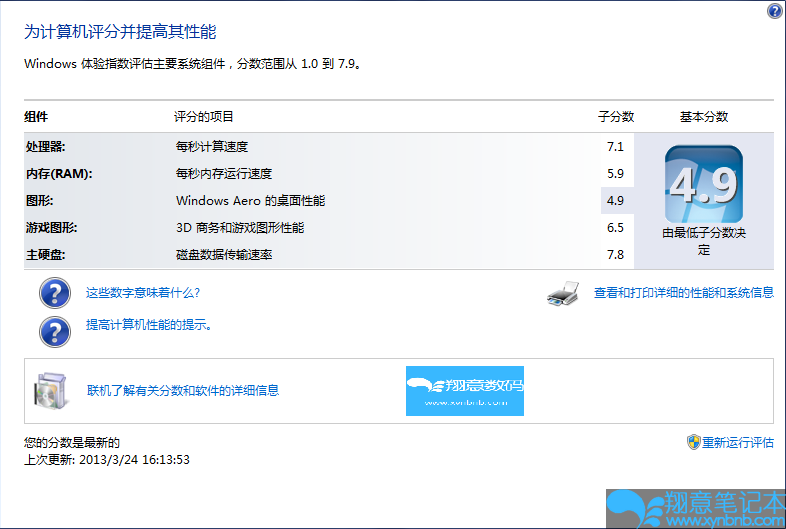Open 查看和打印详细的性能和系统信息 link
The width and height of the screenshot is (786, 529).
(x=683, y=293)
